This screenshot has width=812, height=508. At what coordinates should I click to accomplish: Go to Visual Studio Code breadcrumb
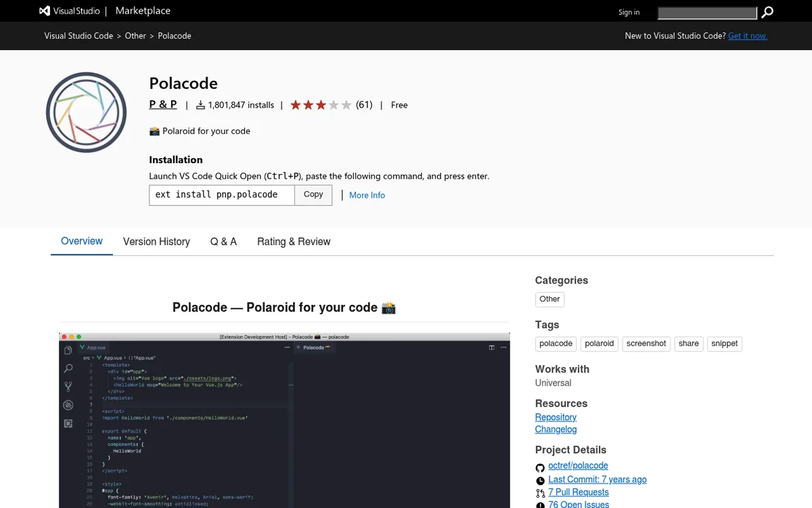coord(78,36)
